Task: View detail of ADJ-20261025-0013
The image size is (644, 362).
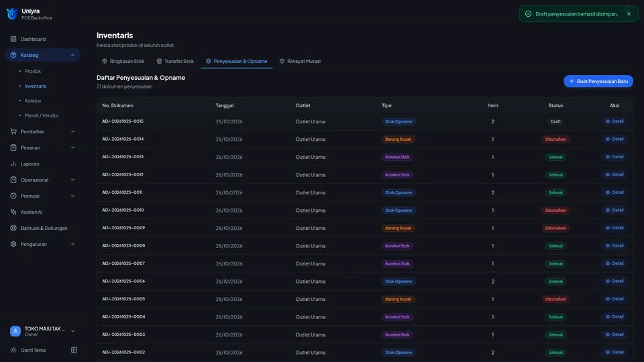Action: click(x=614, y=157)
